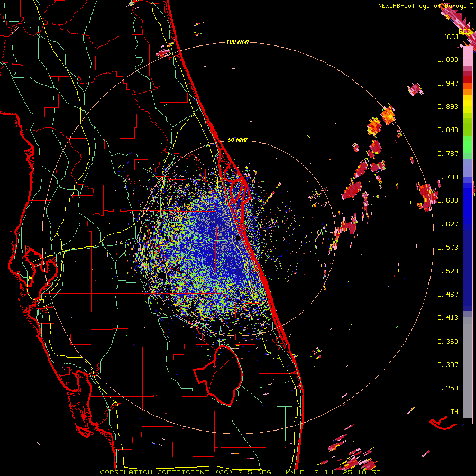Click the 100 NMI range ring label
Image resolution: width=476 pixels, height=476 pixels.
click(x=237, y=42)
